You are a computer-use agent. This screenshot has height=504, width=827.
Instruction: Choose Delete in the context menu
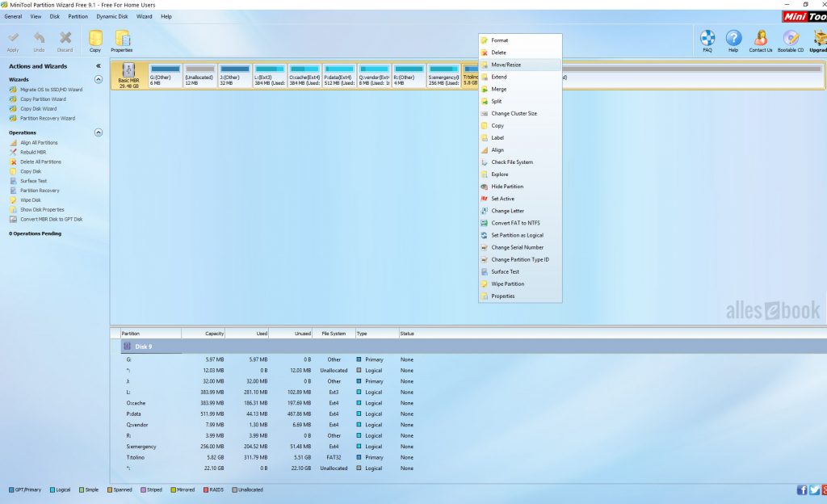coord(520,52)
